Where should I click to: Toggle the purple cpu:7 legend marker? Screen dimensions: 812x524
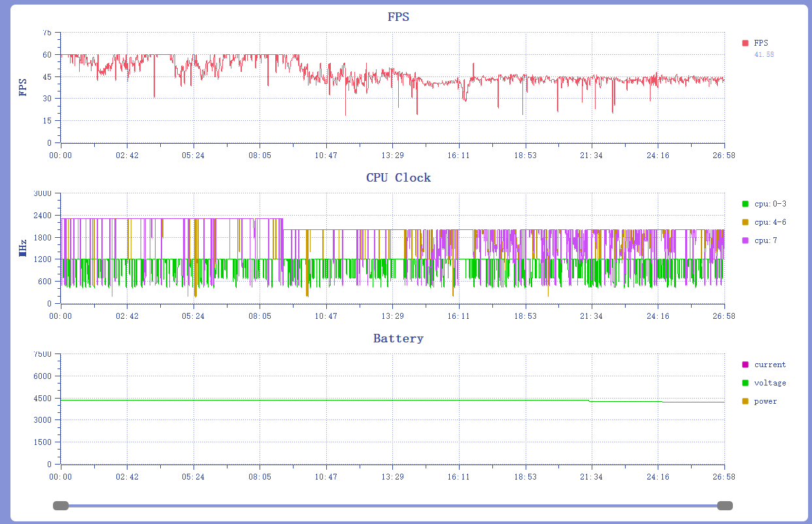pos(745,240)
